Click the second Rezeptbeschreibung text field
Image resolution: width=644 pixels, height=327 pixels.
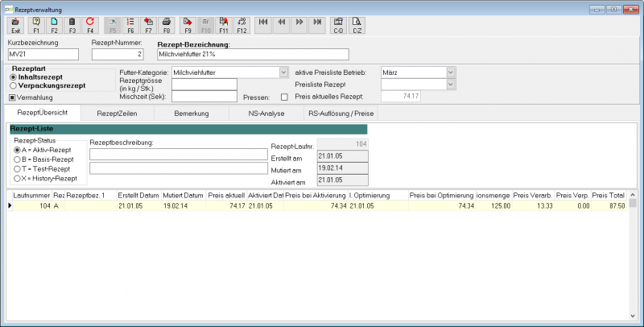coord(179,168)
